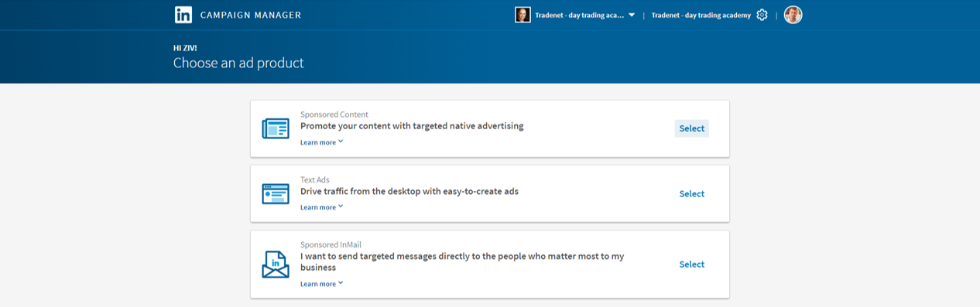Click the Text Ads browser window icon
This screenshot has height=307, width=980.
275,194
